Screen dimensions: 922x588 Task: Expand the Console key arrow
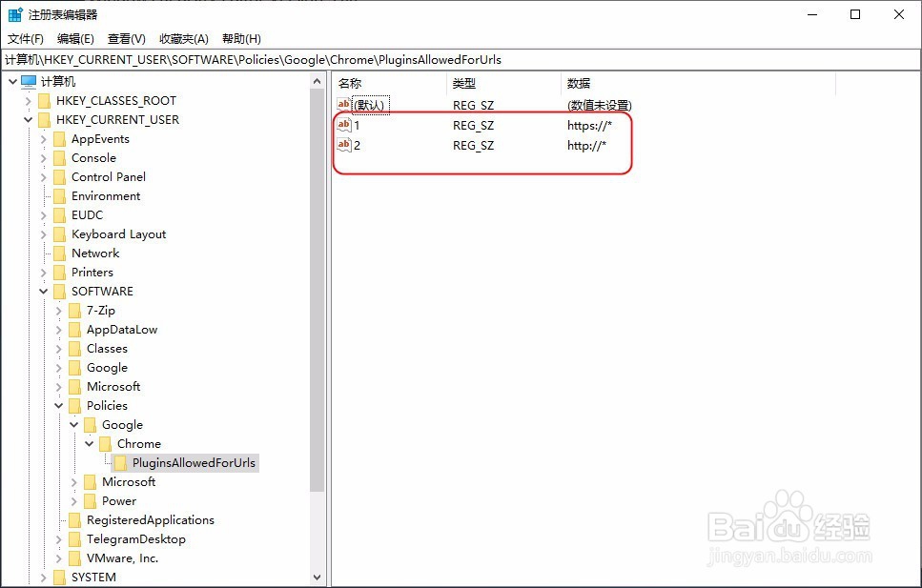coord(43,158)
